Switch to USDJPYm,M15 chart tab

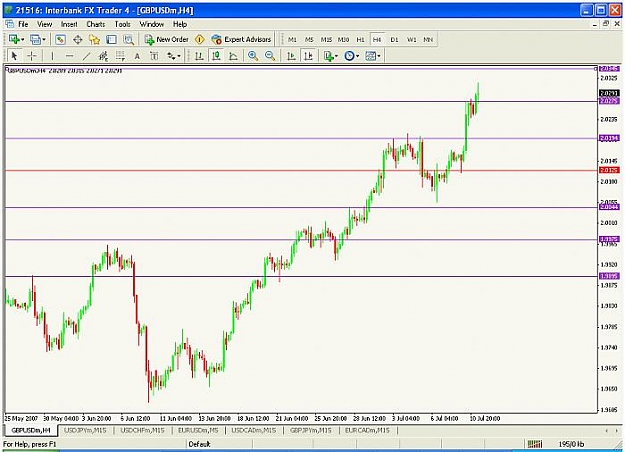(85, 430)
